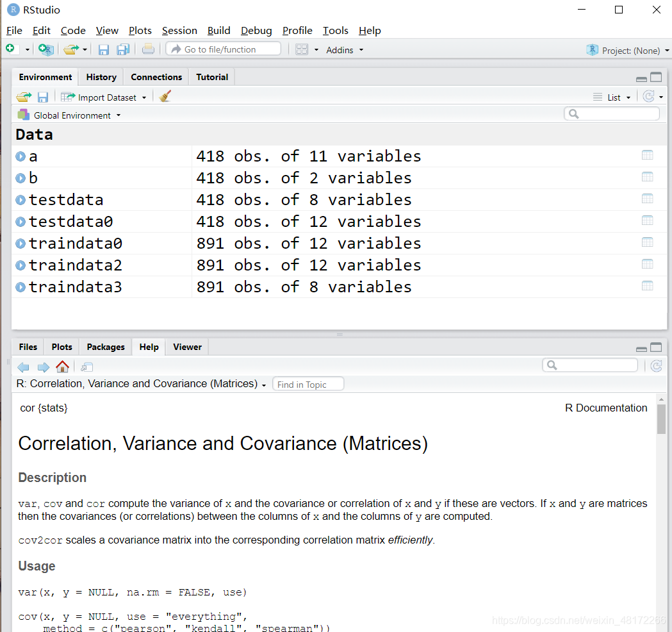View traindata3 in table viewer
Viewport: 672px width, 632px height.
coord(648,286)
